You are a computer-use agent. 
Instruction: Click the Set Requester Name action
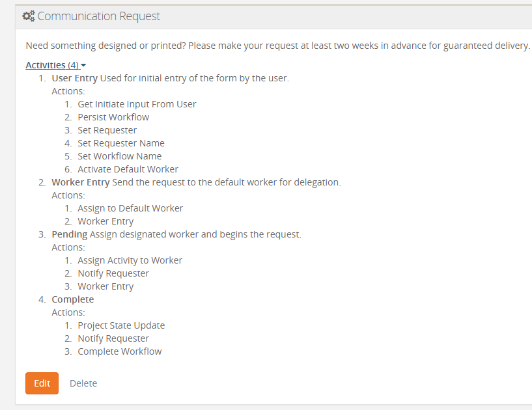click(x=121, y=143)
